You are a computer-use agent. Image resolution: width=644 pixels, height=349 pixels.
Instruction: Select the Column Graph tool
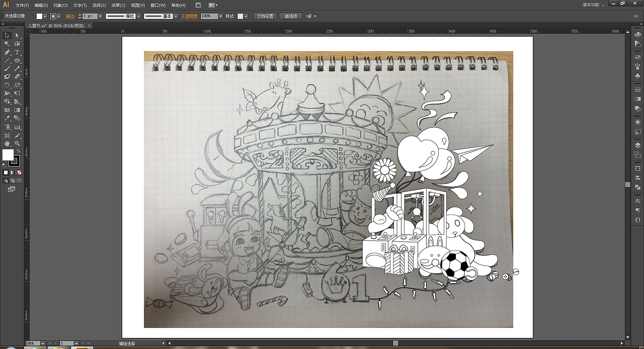coord(17,127)
